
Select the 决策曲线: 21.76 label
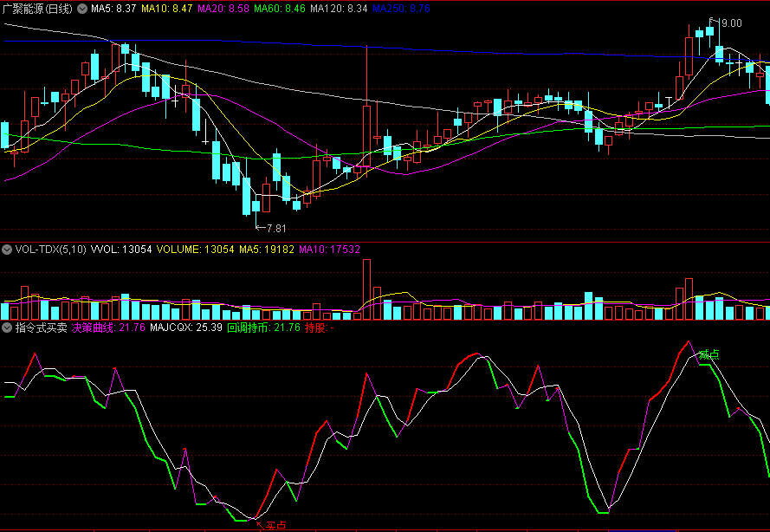point(108,328)
